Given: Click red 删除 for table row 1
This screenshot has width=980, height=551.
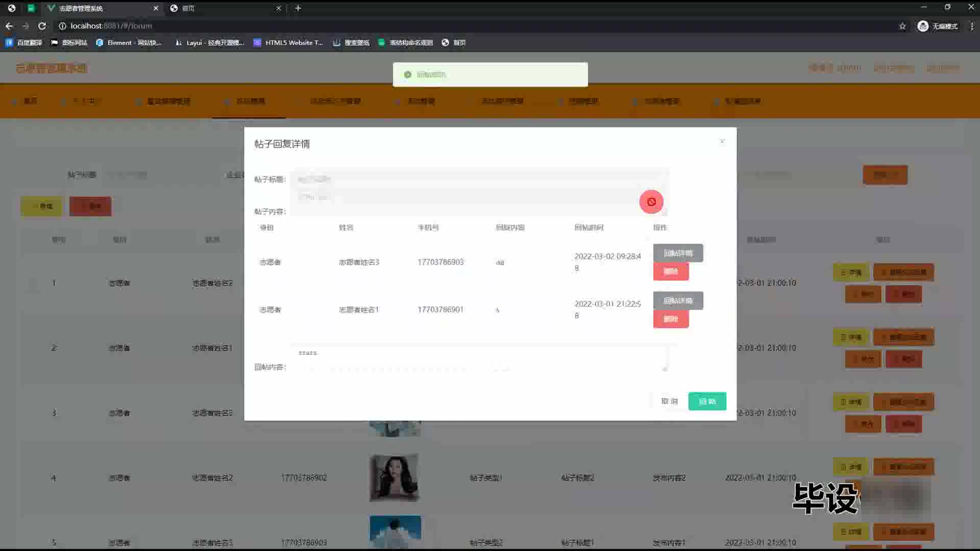Looking at the screenshot, I should coord(903,294).
